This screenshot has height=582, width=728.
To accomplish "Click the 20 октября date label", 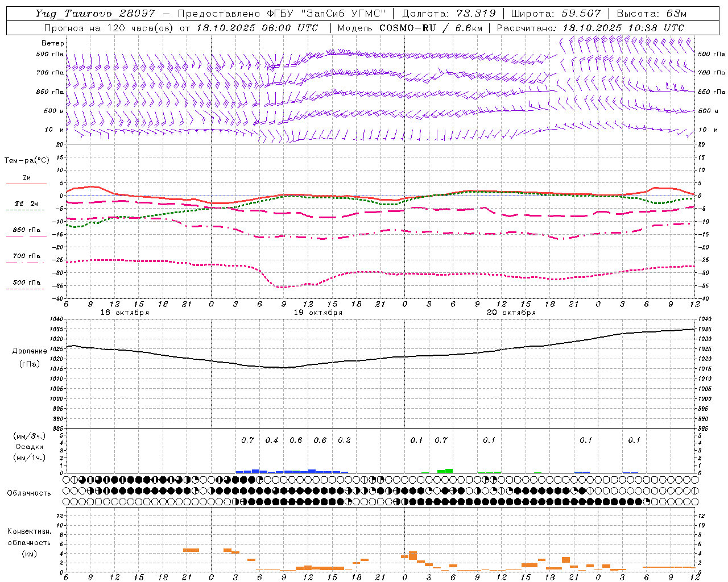I will point(511,313).
